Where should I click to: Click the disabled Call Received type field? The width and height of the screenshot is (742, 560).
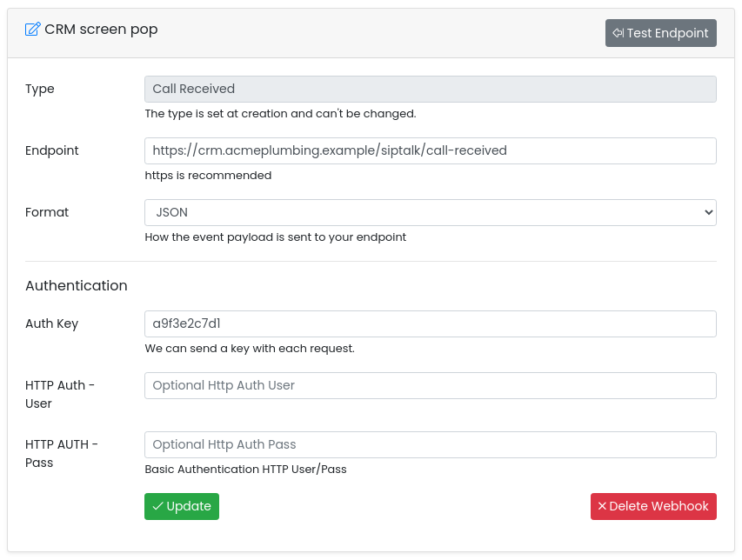(x=431, y=89)
